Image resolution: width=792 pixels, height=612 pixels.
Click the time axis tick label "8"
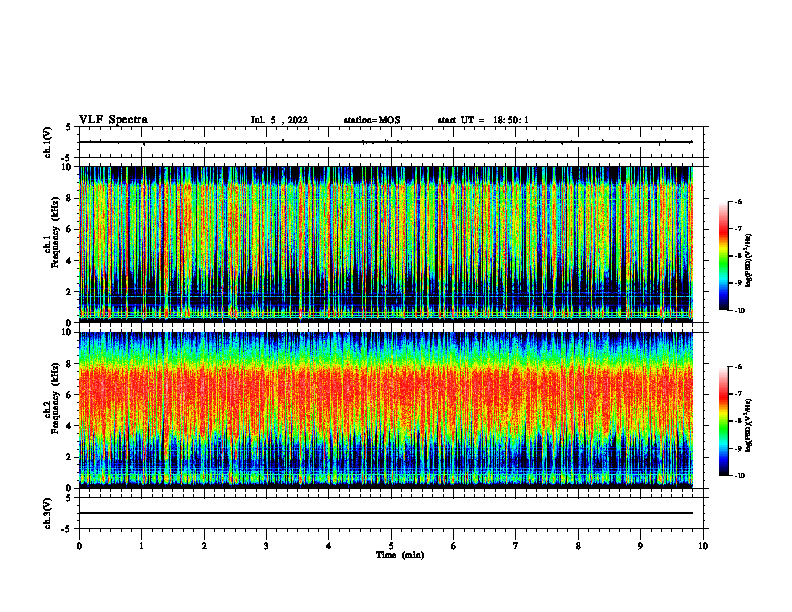(x=578, y=546)
